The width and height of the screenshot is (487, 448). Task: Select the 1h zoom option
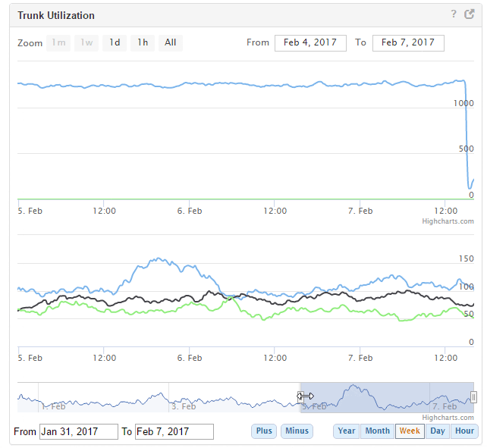(x=143, y=42)
